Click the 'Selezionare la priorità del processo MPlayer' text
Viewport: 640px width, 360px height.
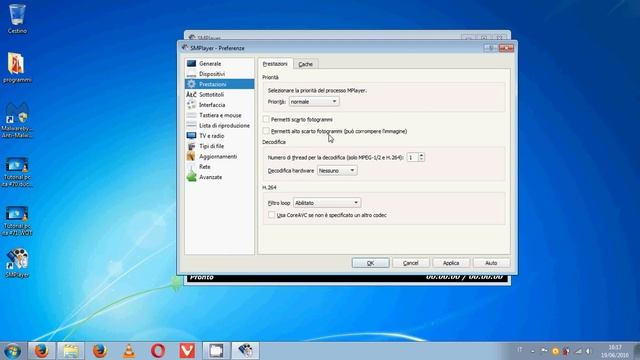[317, 90]
